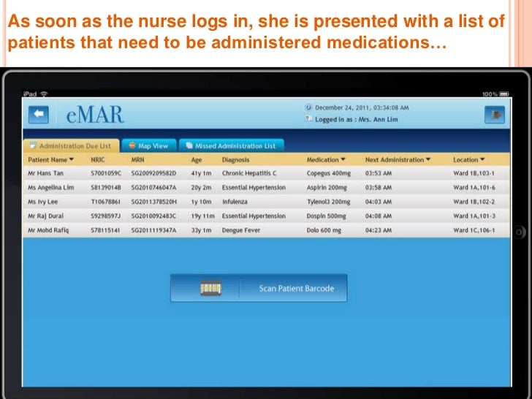Click the MRN column header
The width and height of the screenshot is (532, 399).
[137, 159]
